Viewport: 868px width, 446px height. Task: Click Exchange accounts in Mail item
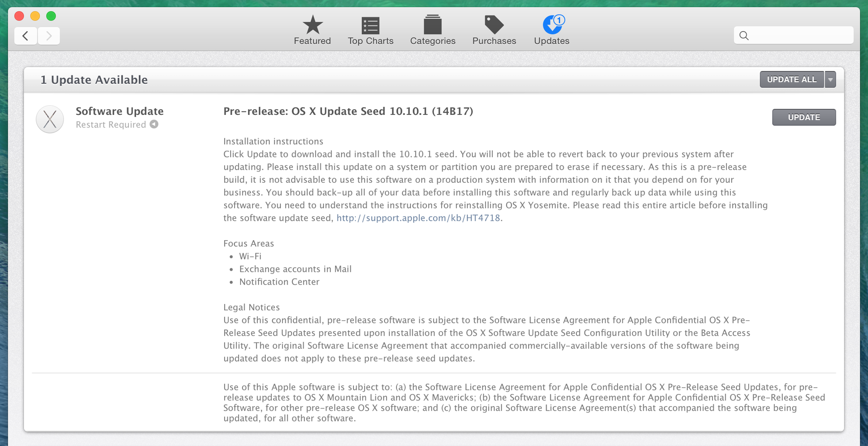pyautogui.click(x=295, y=269)
